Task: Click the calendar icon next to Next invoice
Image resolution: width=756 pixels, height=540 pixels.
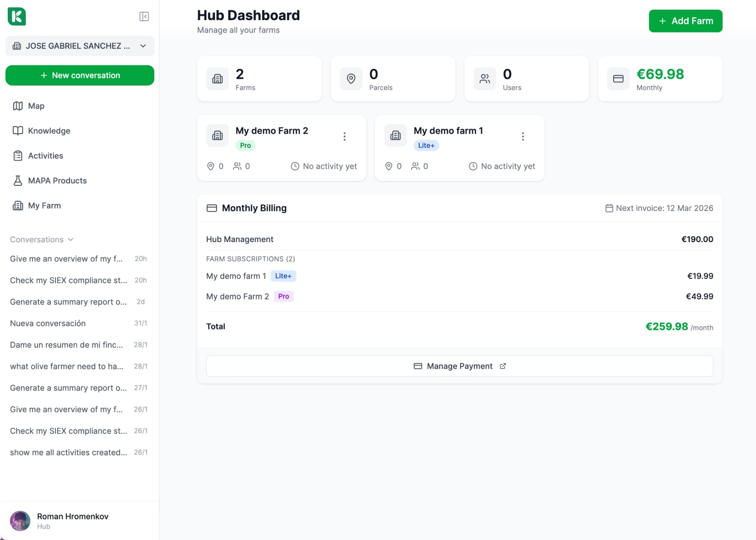Action: (609, 208)
